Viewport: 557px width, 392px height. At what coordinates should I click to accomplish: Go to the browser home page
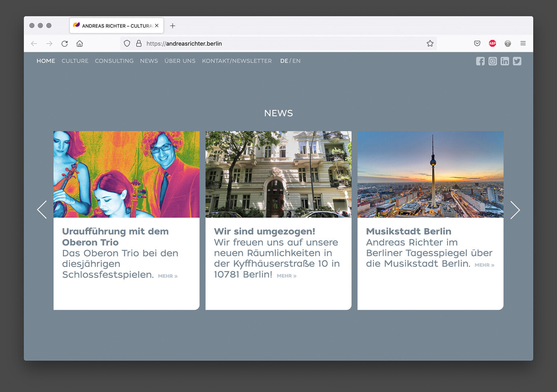click(80, 44)
